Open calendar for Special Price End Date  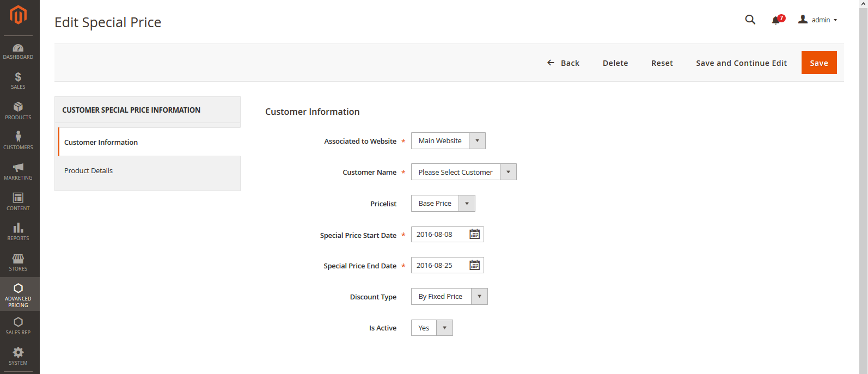[475, 265]
